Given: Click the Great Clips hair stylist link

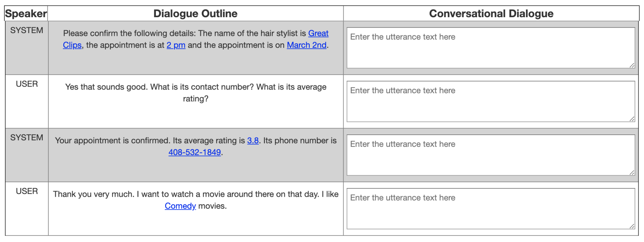Looking at the screenshot, I should point(318,33).
